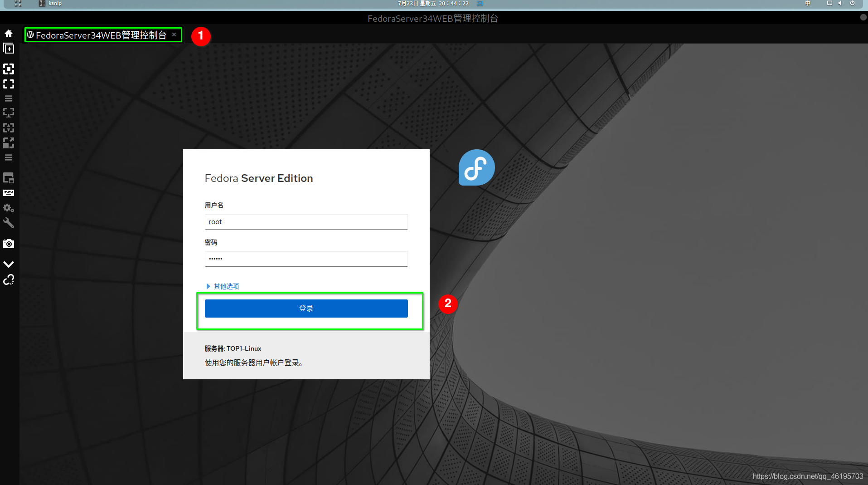
Task: Expand 其他选项 options
Action: click(223, 286)
